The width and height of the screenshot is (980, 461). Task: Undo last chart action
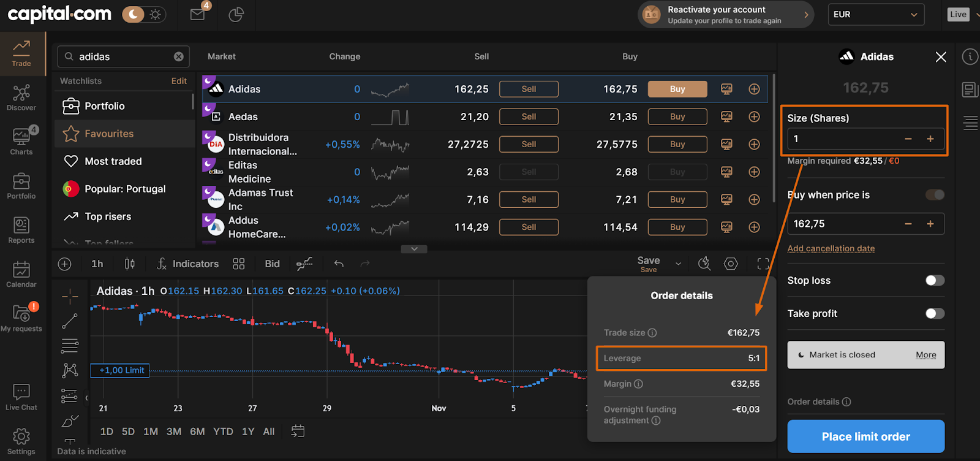pos(339,264)
